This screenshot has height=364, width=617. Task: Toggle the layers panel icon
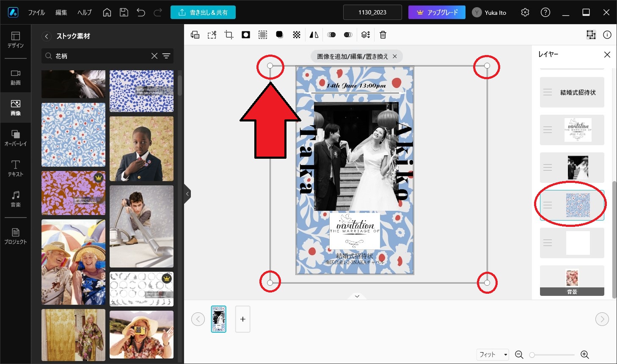[591, 35]
